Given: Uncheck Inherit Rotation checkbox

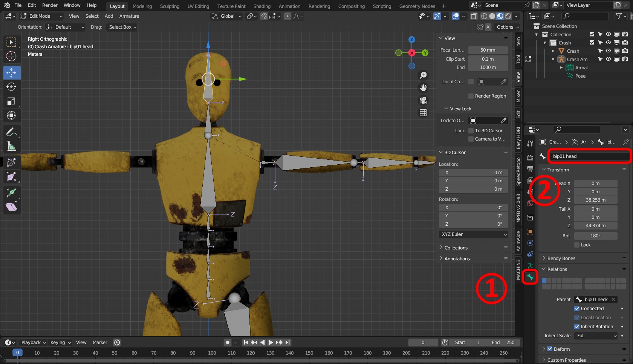Looking at the screenshot, I should click(577, 327).
